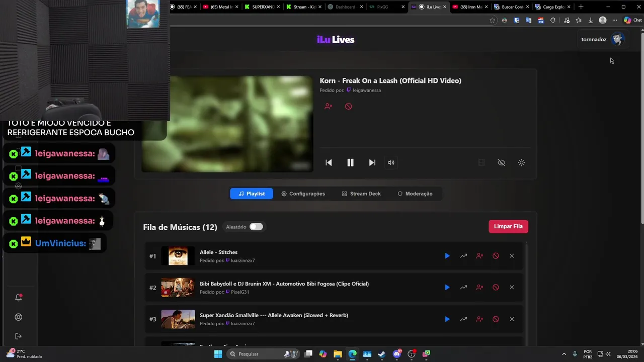This screenshot has width=644, height=362.
Task: Open browser downloads
Action: 591,20
